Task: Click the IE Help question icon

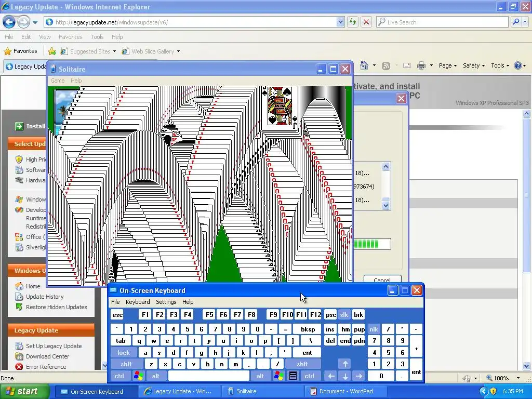Action: pyautogui.click(x=518, y=66)
